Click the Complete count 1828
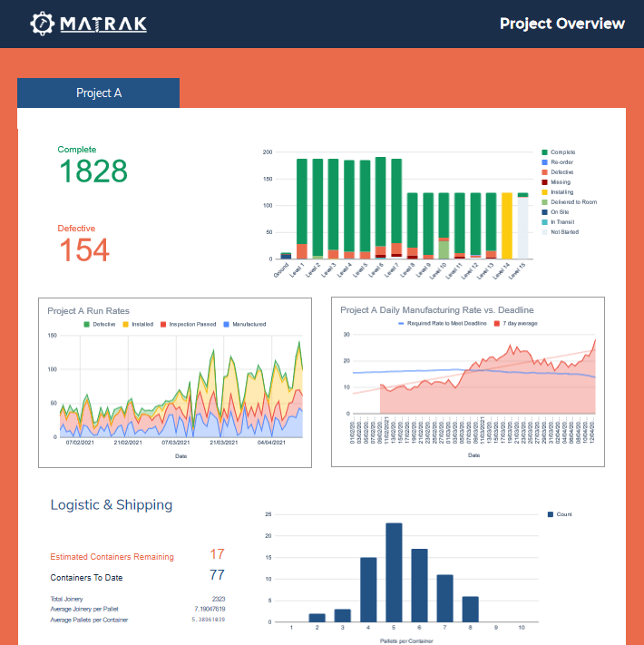 point(93,171)
